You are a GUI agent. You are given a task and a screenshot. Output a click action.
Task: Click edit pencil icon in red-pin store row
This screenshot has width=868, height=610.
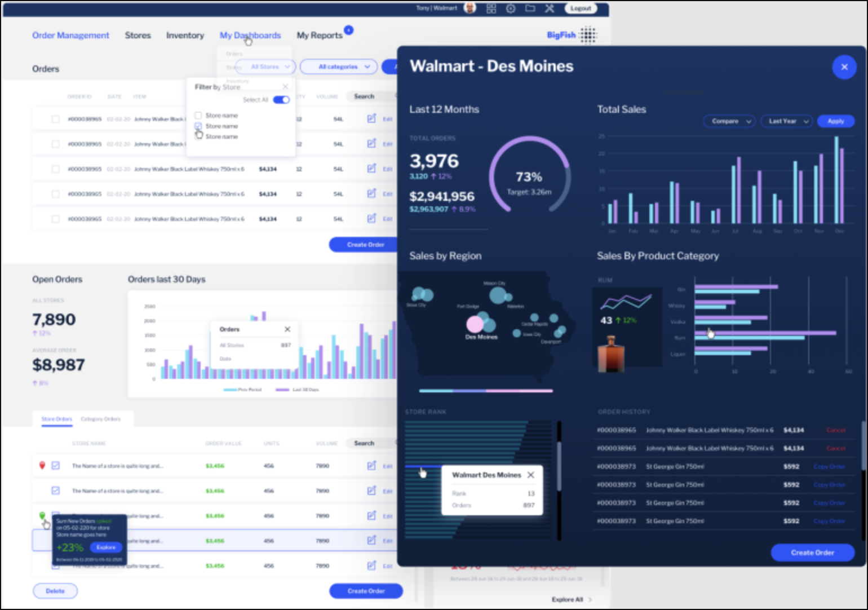point(371,466)
